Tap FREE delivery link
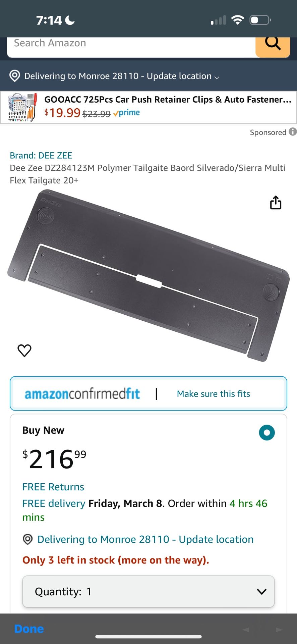Viewport: 297px width, 644px height. [x=54, y=503]
